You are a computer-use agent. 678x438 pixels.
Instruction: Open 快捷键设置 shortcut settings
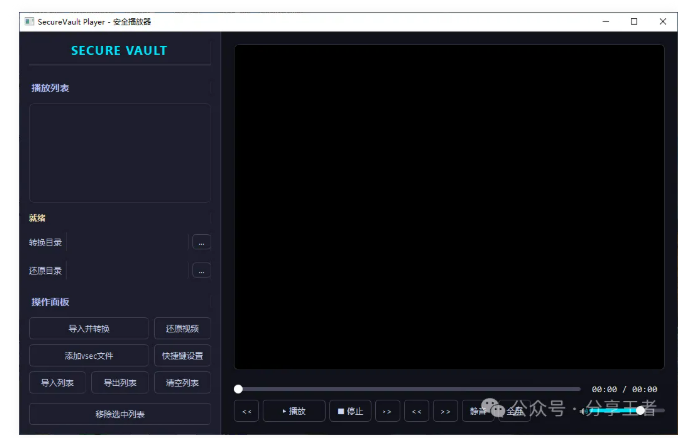click(x=182, y=355)
